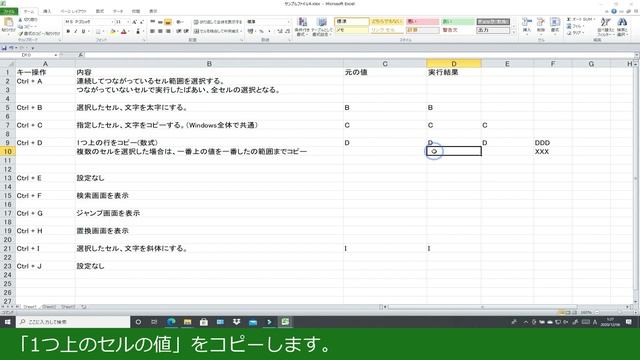Click the Copy icon in the clipboard group
640x360 pixels.
pos(20,27)
